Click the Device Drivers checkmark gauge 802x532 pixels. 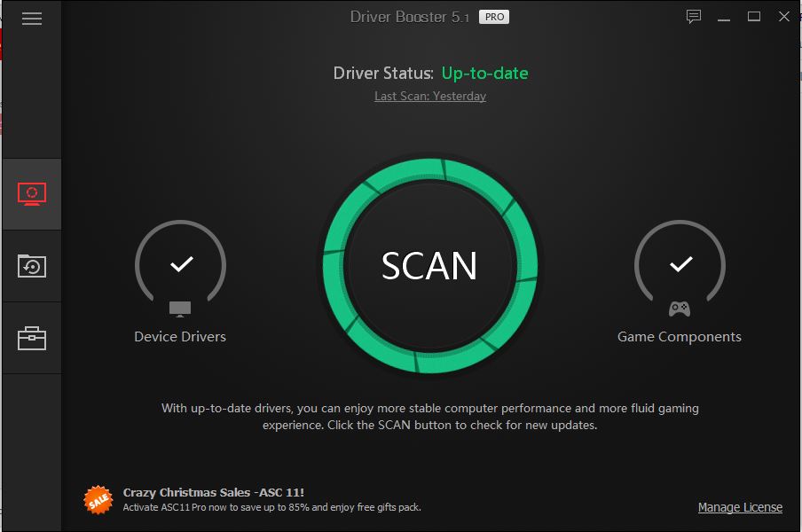(x=181, y=262)
